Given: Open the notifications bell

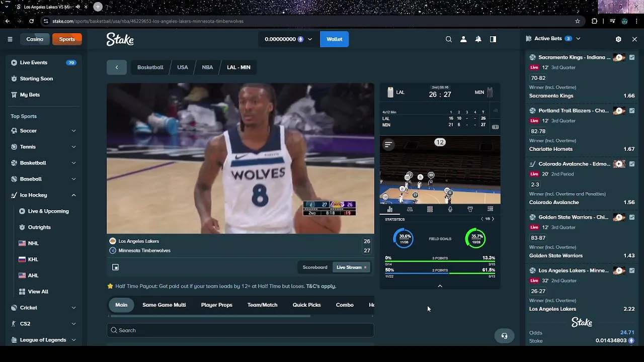Looking at the screenshot, I should [x=478, y=39].
